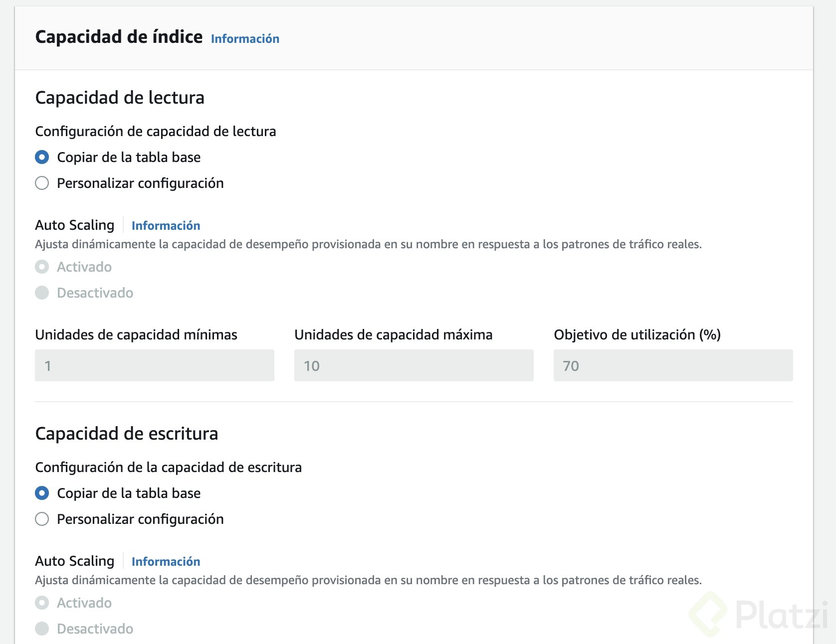
Task: Click Configuración de la capacidad de escritura label
Action: click(x=169, y=468)
